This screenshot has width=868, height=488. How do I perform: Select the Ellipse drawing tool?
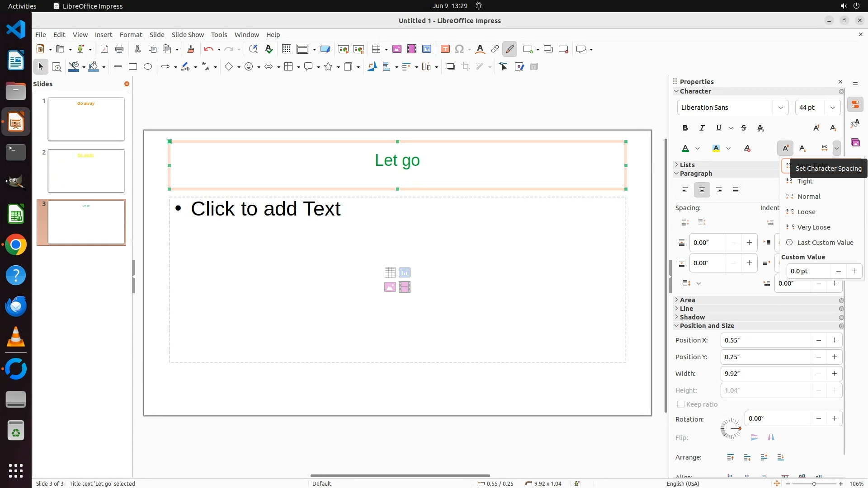[148, 67]
